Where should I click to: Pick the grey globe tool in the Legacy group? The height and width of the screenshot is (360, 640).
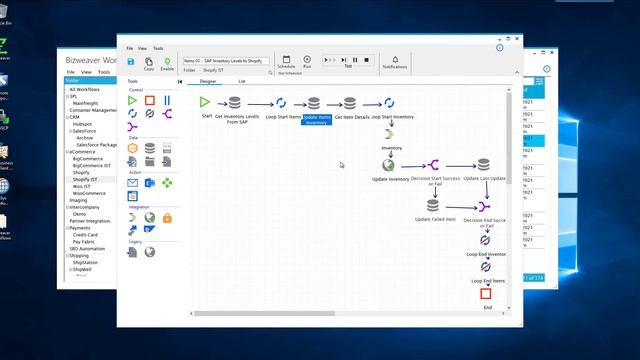pos(150,252)
